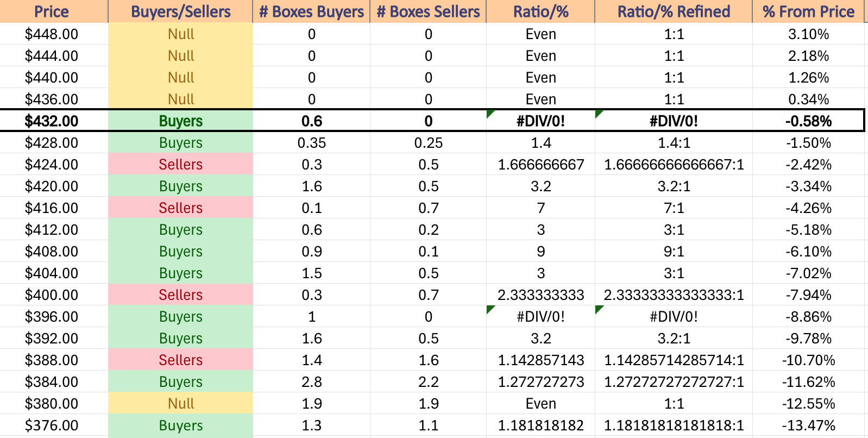Click the 1.18181818181818:1 cell

(x=674, y=425)
